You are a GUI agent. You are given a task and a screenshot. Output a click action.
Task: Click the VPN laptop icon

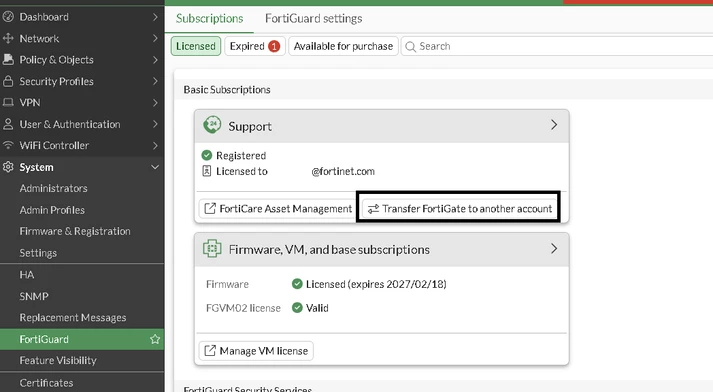click(x=8, y=102)
